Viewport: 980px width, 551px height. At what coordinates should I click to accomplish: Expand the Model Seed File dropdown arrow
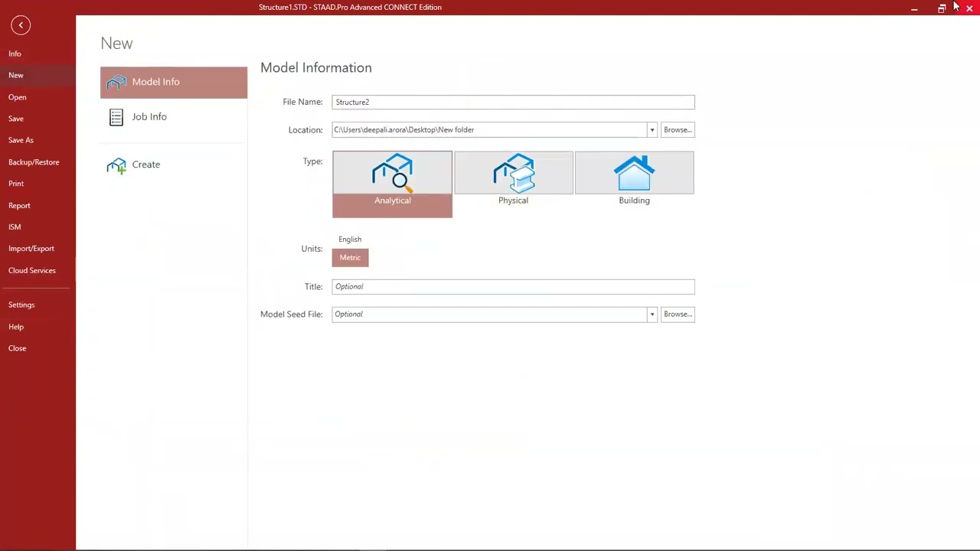(x=652, y=315)
